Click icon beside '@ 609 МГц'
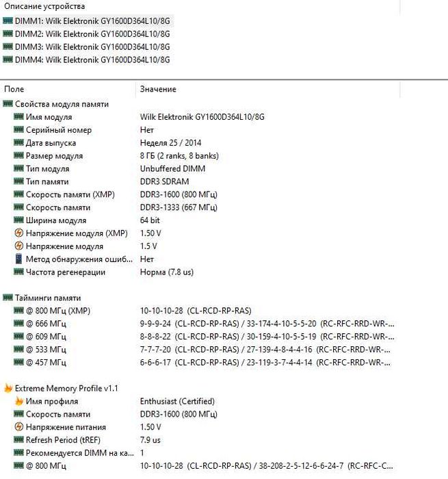Screen dimensions: 448x479 pos(18,336)
